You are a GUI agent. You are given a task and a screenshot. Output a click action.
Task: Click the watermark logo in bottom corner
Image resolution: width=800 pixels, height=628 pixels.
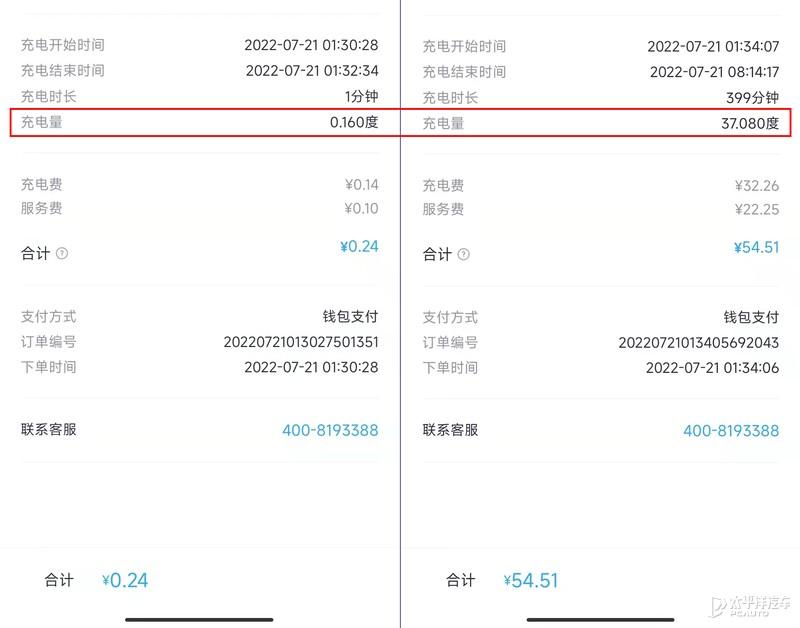[x=750, y=604]
